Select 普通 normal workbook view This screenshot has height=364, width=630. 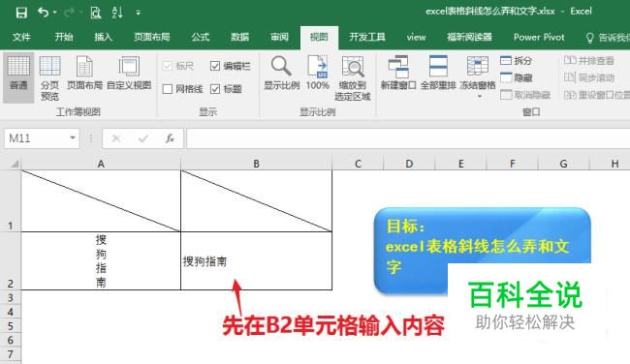(x=18, y=77)
